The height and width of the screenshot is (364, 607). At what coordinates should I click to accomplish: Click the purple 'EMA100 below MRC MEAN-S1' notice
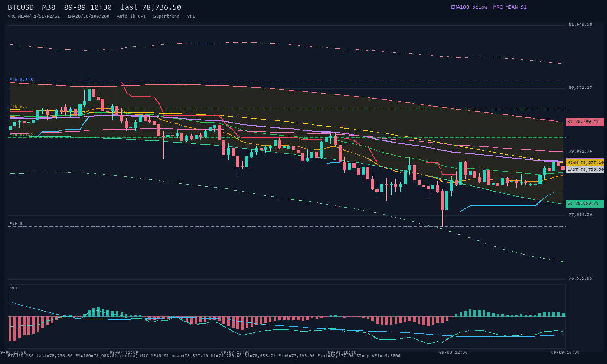point(489,7)
